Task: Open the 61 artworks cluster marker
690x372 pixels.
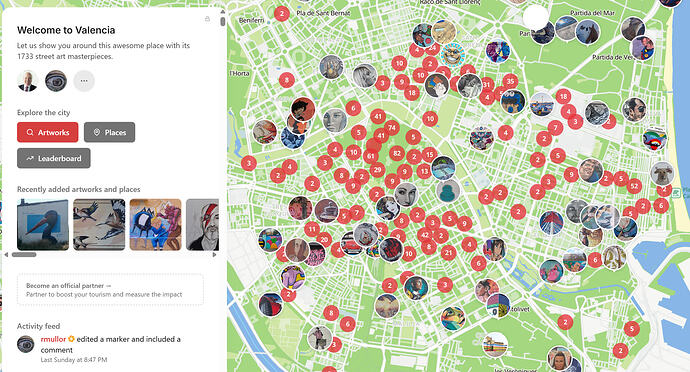Action: [x=371, y=156]
